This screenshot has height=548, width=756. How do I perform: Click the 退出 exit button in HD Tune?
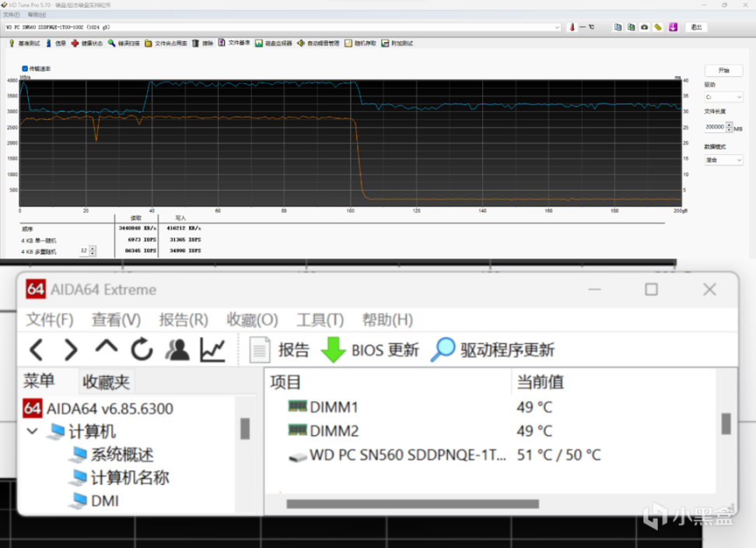tap(696, 27)
